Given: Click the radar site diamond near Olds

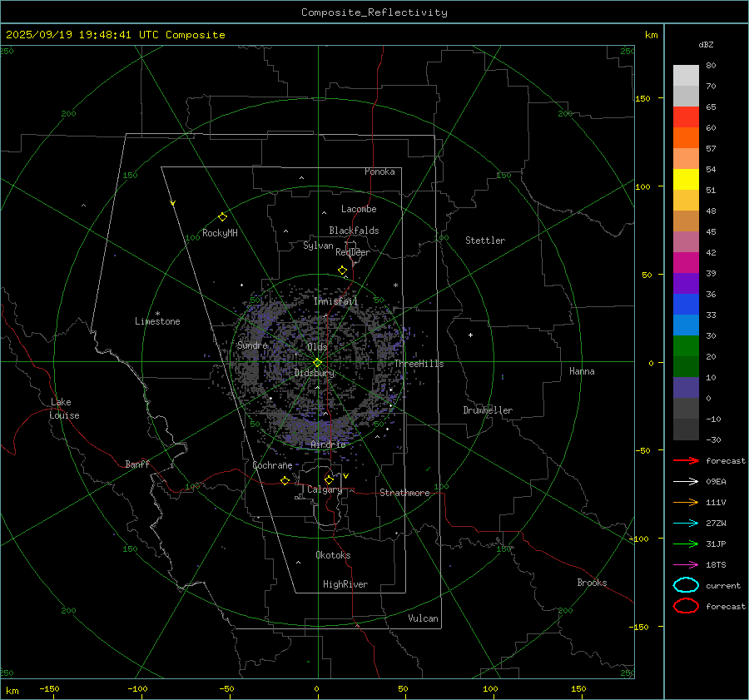Looking at the screenshot, I should 317,362.
